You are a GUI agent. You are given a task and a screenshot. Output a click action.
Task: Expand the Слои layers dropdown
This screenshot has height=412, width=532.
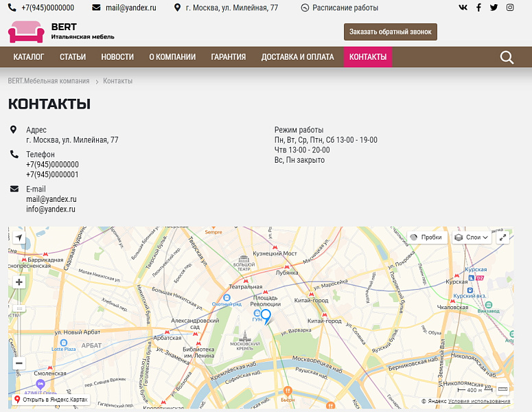pyautogui.click(x=471, y=237)
